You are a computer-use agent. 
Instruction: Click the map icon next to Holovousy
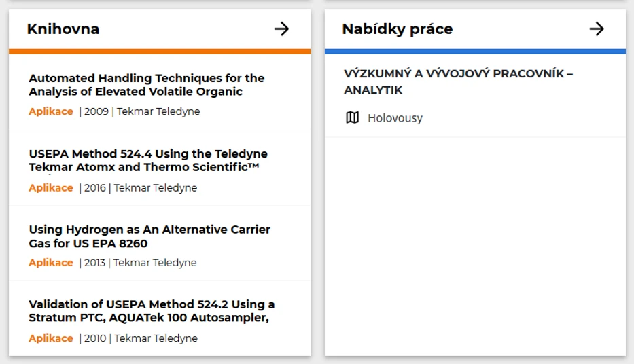point(352,118)
